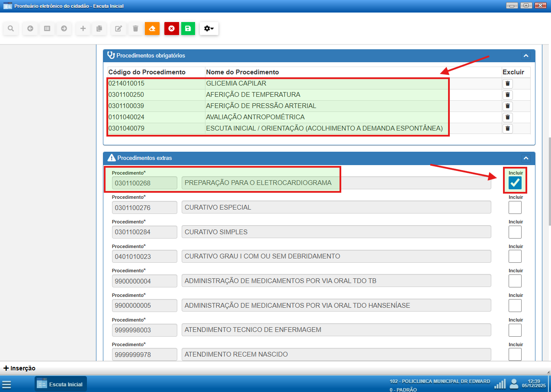551x392 pixels.
Task: Open the gear settings dropdown
Action: [209, 29]
